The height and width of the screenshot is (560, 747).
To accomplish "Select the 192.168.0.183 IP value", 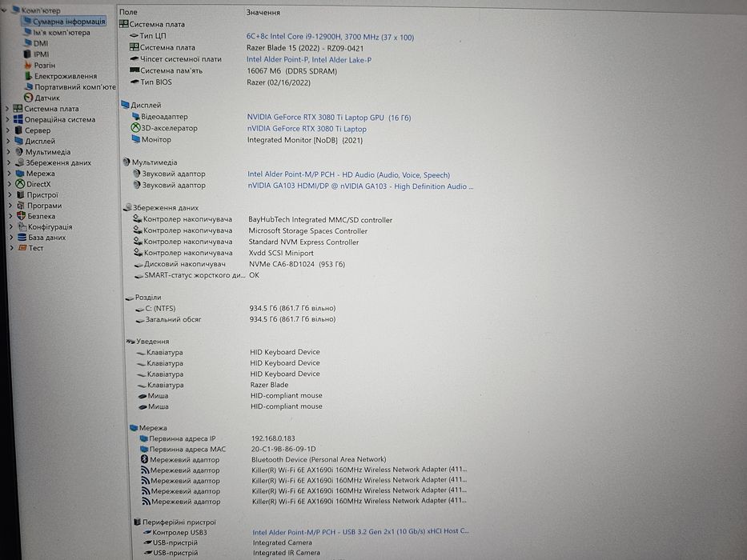I will 273,438.
